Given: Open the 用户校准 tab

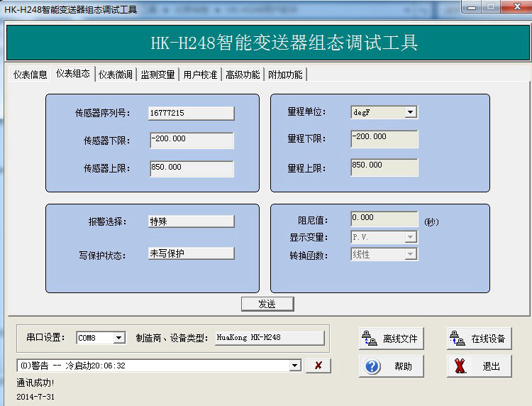Looking at the screenshot, I should (200, 75).
